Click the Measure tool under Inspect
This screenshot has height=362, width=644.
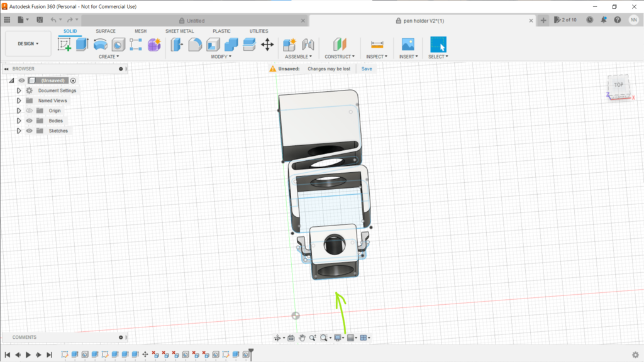pos(377,45)
